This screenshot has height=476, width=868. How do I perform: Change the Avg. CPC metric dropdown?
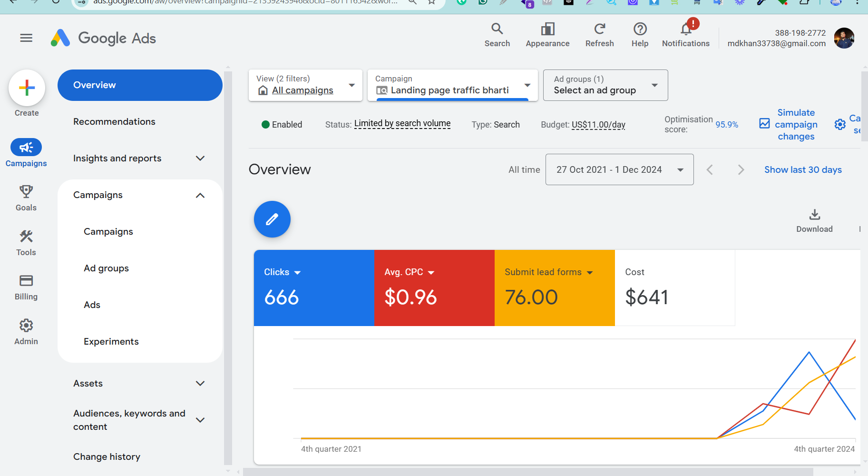coord(410,272)
